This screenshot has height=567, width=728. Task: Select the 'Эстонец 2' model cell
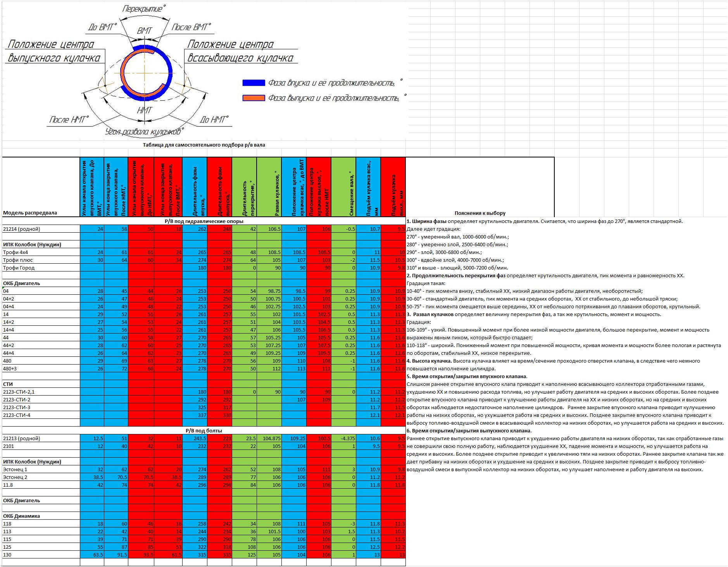[x=41, y=477]
